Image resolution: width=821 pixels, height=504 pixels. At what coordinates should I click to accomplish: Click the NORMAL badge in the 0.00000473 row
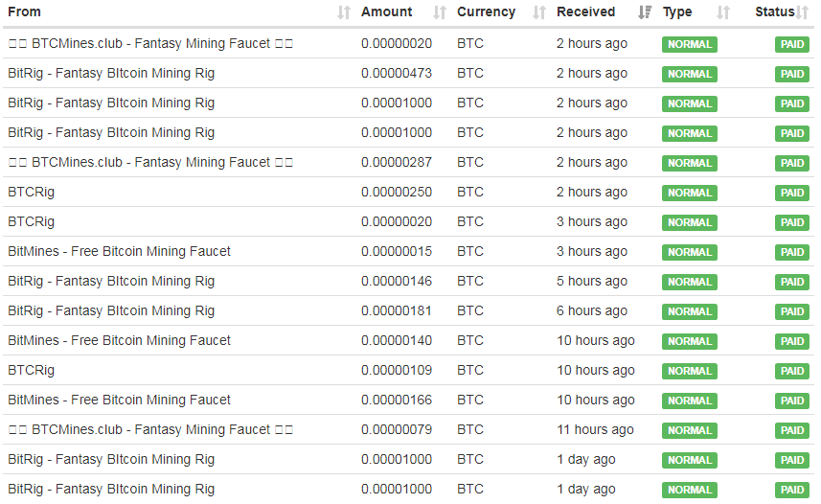coord(690,74)
